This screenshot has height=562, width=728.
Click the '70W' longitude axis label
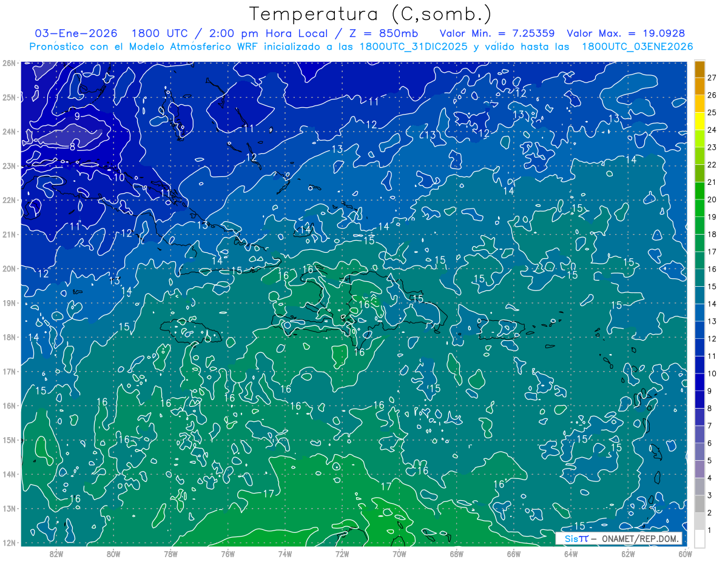pos(399,554)
